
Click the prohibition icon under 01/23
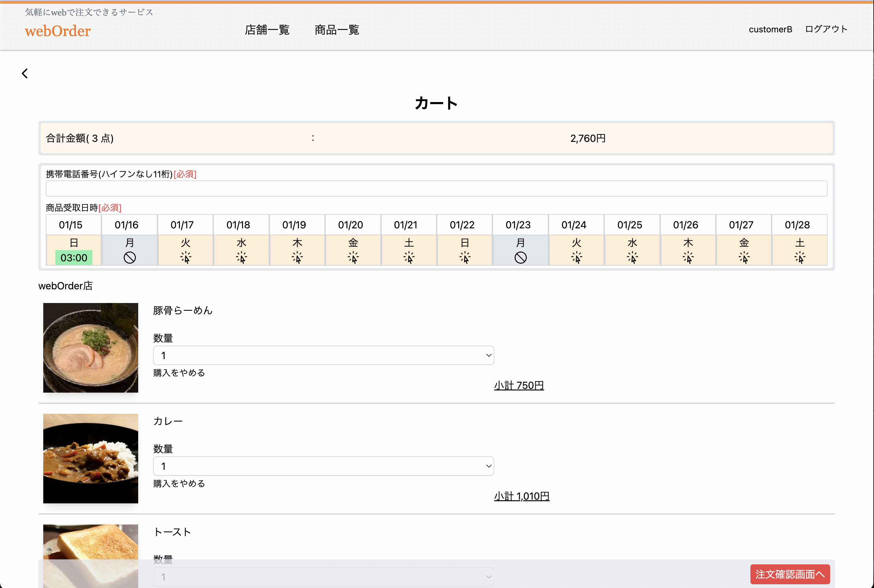[x=520, y=257]
